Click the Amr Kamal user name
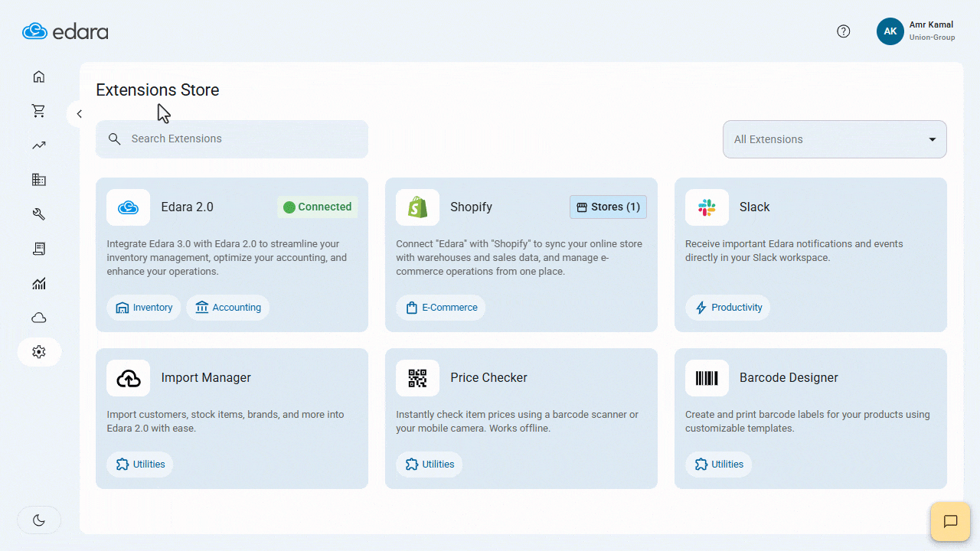 click(931, 25)
